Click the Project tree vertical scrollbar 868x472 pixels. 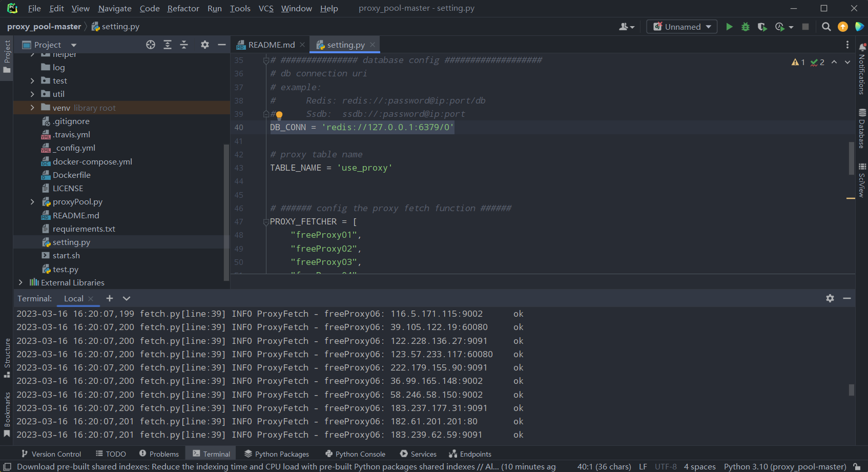coord(226,212)
